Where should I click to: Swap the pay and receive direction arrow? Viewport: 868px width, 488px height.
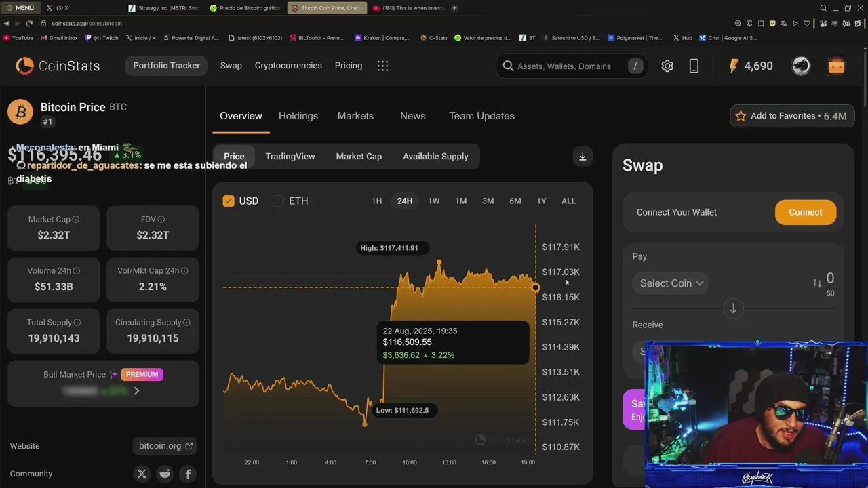point(733,309)
